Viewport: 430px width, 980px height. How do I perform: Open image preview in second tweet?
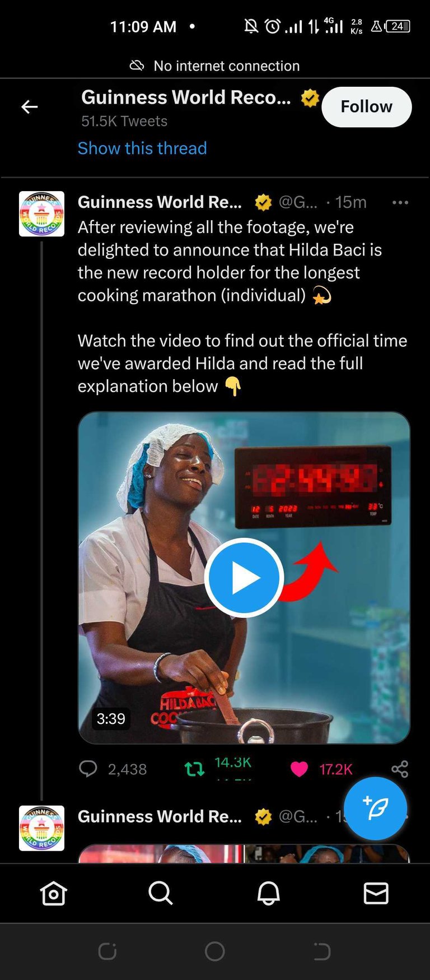(x=244, y=853)
